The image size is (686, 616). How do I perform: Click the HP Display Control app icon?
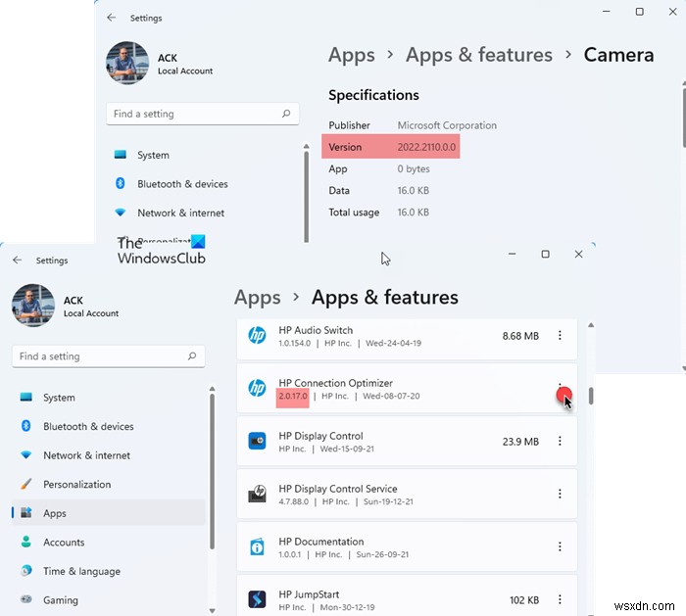click(257, 441)
